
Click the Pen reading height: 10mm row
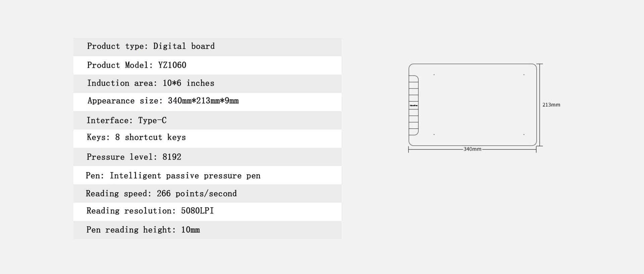(x=207, y=230)
